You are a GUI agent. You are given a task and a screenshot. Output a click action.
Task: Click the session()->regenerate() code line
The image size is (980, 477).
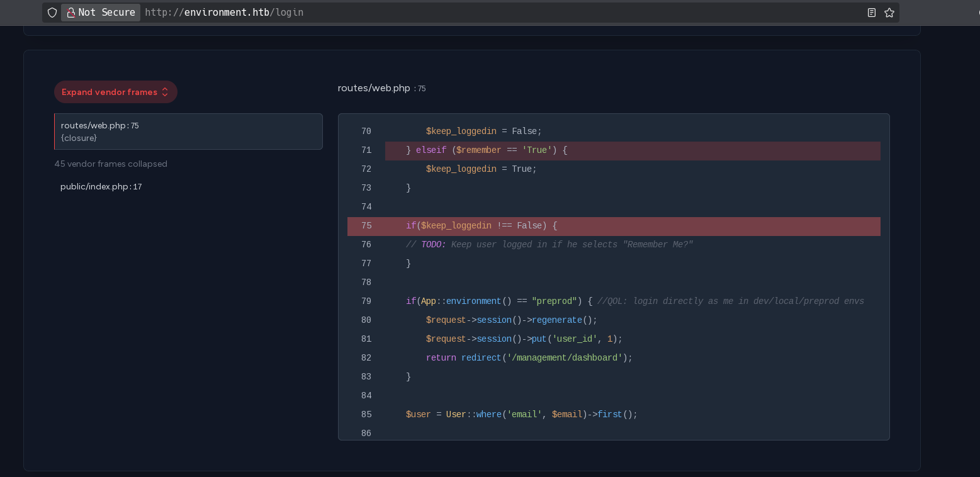(512, 320)
